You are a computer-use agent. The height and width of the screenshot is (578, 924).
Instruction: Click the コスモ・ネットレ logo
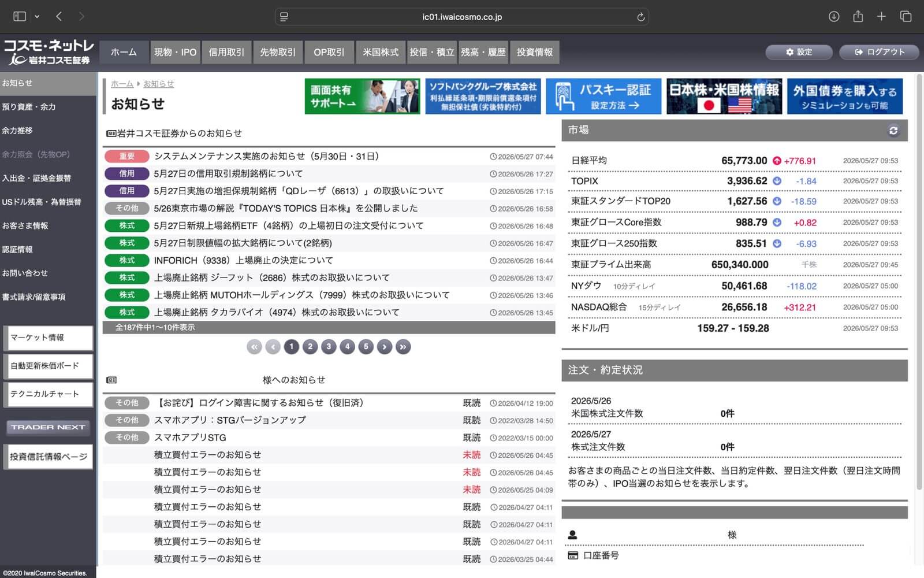(x=49, y=52)
